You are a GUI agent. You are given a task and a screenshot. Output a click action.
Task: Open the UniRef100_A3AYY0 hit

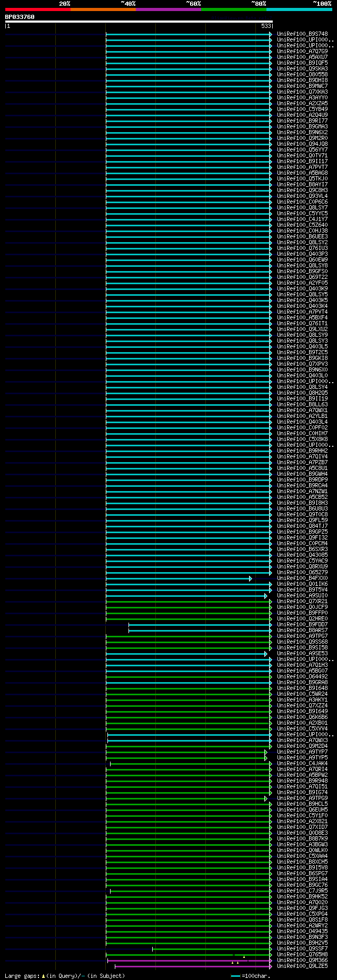(302, 98)
